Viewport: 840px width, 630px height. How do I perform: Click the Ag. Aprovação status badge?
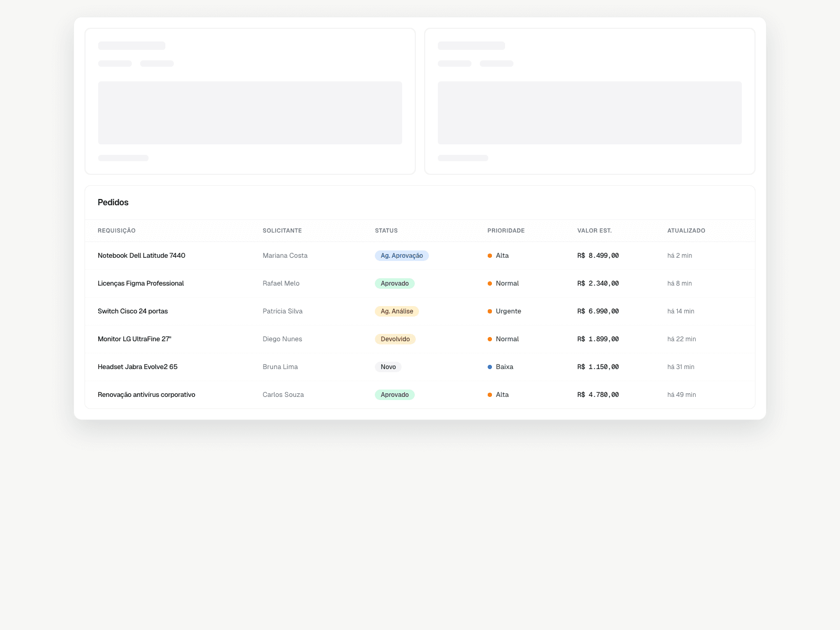(402, 256)
